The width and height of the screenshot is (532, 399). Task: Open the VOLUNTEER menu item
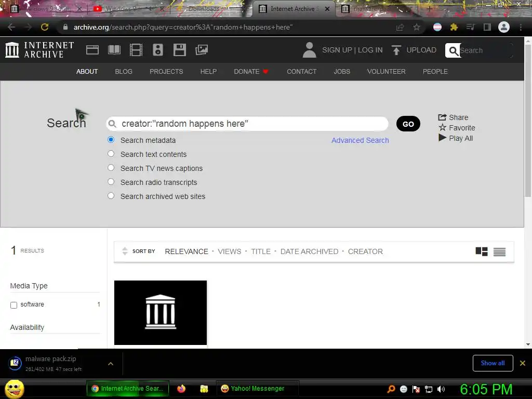tap(386, 72)
